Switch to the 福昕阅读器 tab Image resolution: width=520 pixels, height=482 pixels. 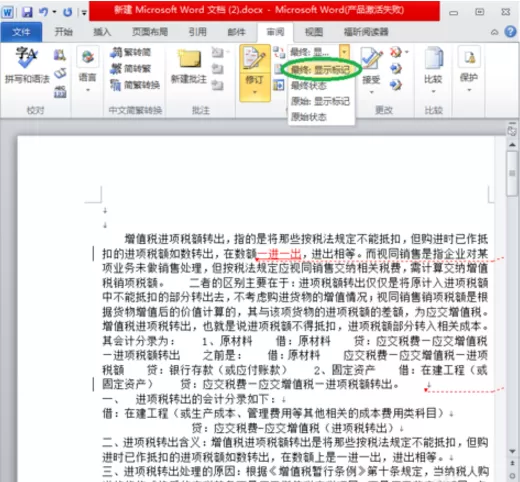pos(366,32)
